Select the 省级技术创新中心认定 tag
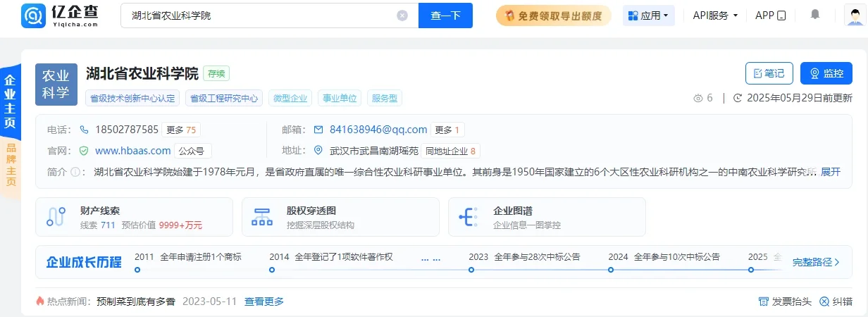The height and width of the screenshot is (317, 868). 132,98
